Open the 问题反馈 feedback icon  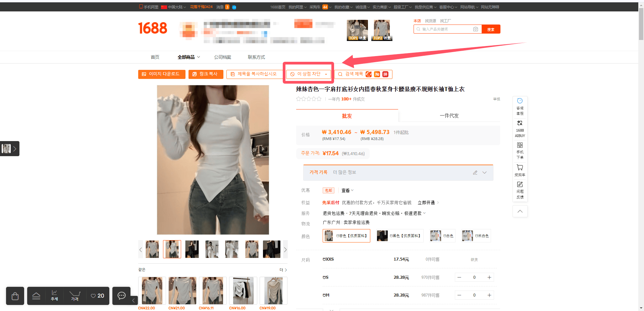point(520,190)
